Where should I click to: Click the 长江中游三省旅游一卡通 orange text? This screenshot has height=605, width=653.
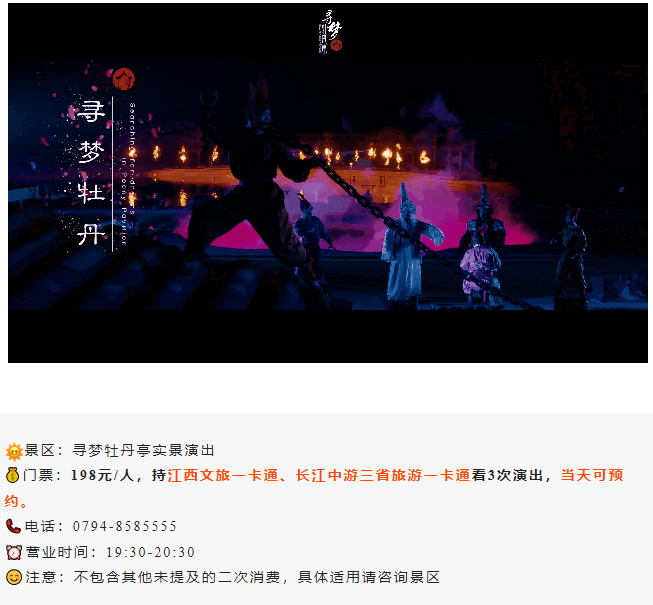(383, 476)
